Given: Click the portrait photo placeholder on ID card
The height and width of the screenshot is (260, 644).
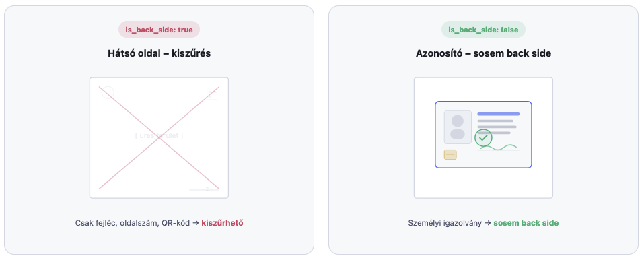Looking at the screenshot, I should 458,127.
